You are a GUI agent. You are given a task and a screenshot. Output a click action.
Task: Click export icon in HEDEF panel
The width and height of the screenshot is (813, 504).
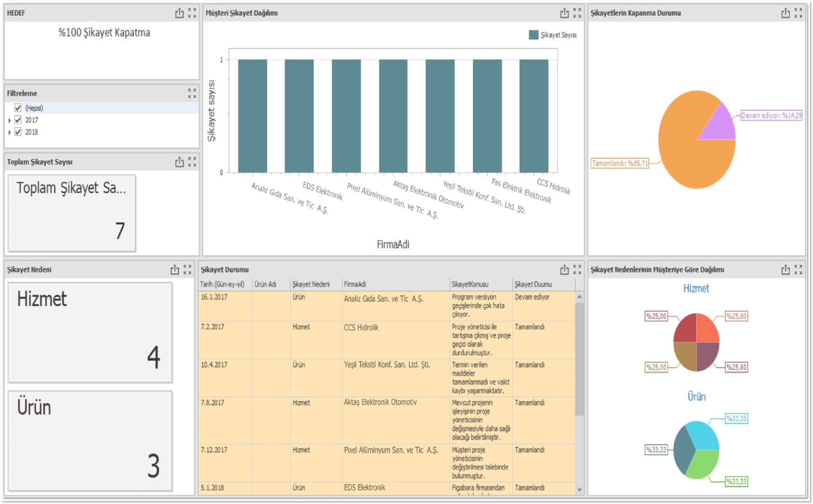pyautogui.click(x=180, y=13)
